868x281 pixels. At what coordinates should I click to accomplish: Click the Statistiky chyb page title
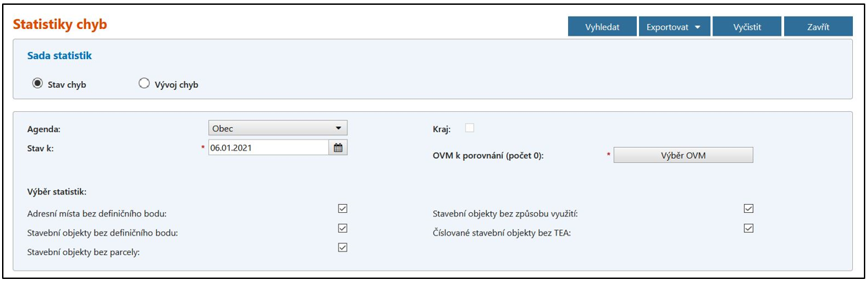click(x=60, y=25)
